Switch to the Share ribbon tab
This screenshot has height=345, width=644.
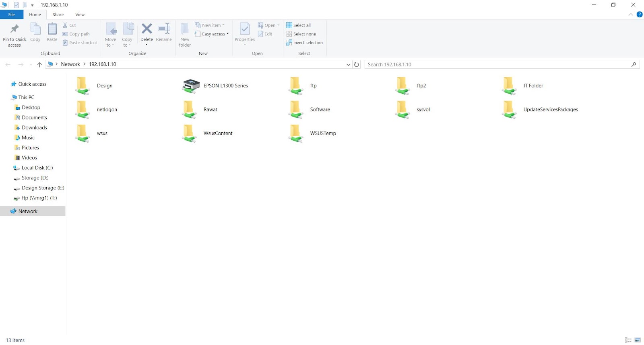pyautogui.click(x=58, y=14)
